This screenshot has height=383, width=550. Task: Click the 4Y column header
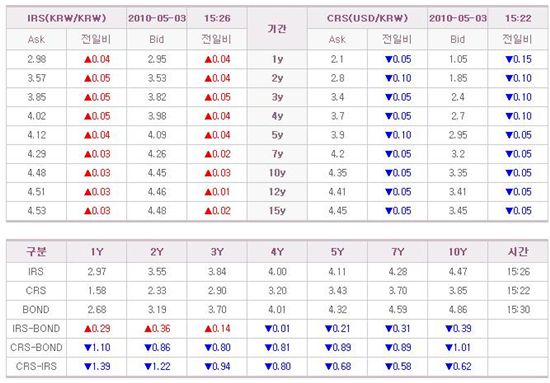(x=277, y=252)
